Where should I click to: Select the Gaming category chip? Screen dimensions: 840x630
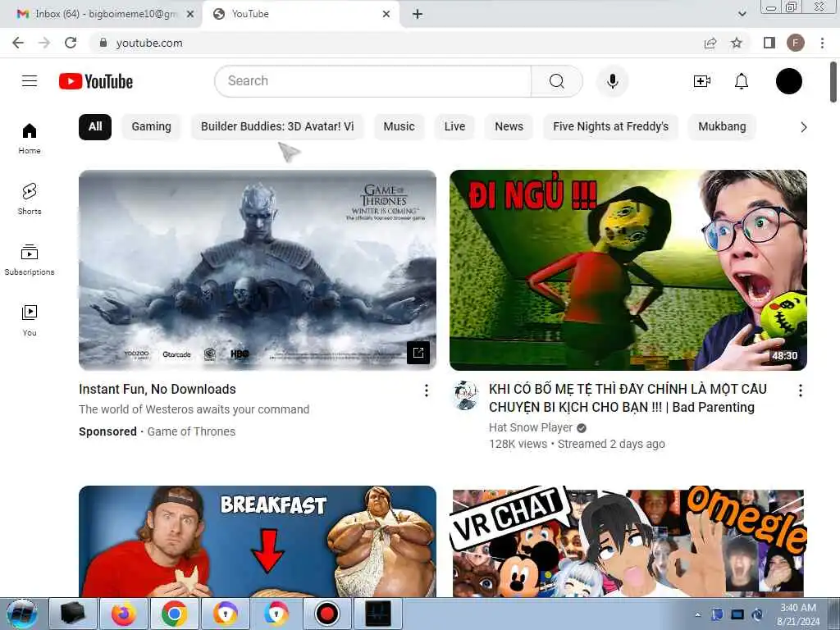coord(151,127)
